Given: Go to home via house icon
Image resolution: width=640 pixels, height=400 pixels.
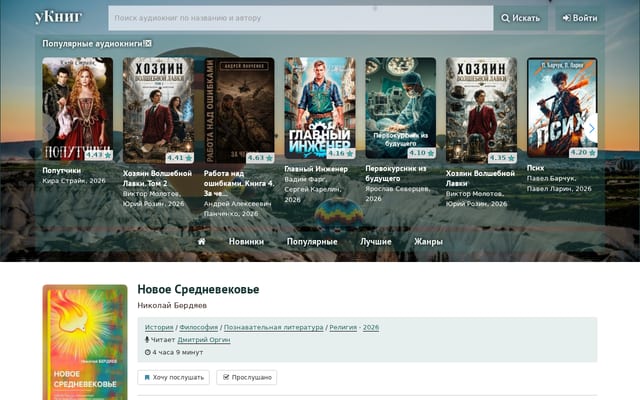Looking at the screenshot, I should (201, 241).
